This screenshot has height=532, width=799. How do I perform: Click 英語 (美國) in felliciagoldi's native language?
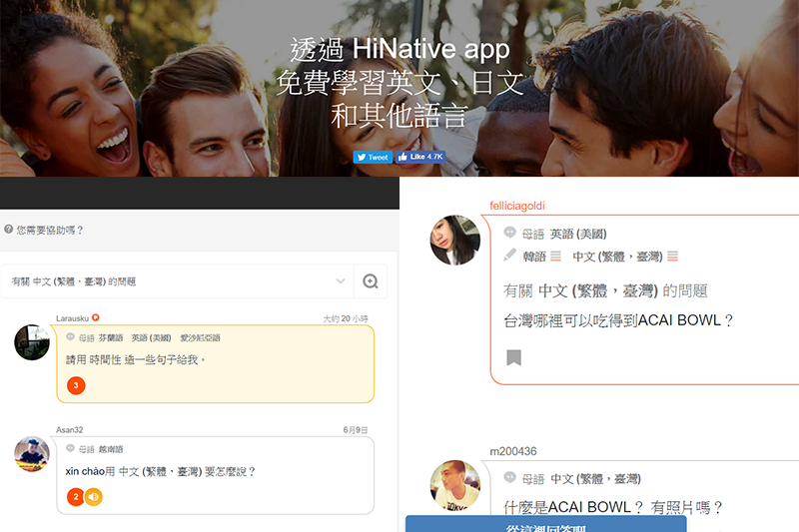tap(578, 235)
